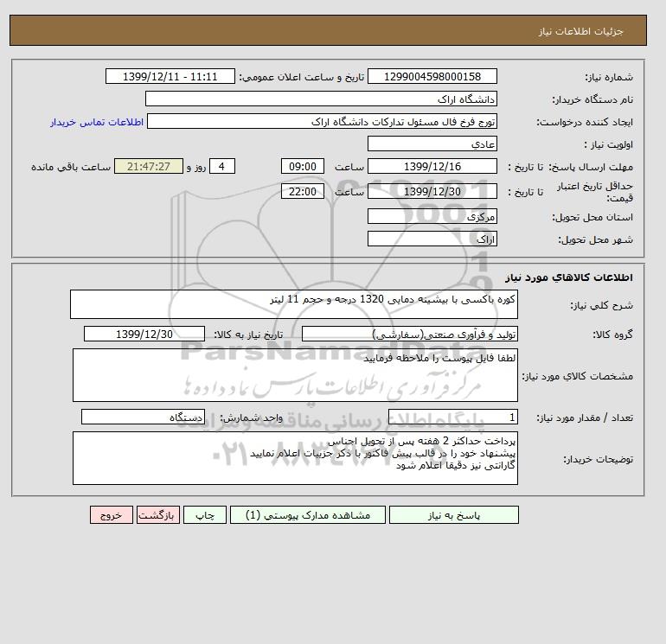Select the need number field 1299004598000158
This screenshot has width=666, height=644.
pos(432,76)
